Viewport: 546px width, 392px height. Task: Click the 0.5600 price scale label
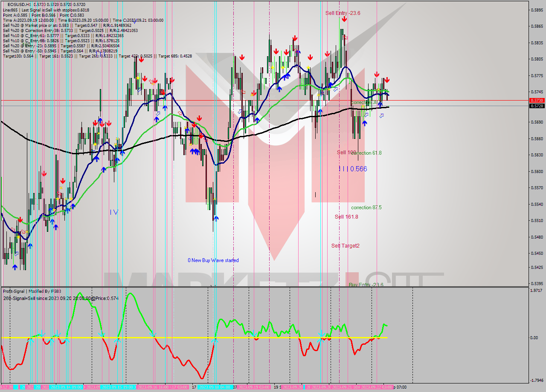537,171
